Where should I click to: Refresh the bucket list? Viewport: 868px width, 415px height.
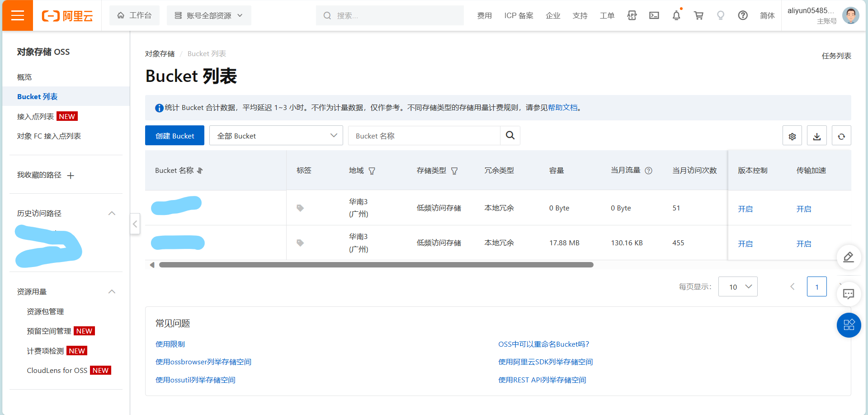[841, 136]
